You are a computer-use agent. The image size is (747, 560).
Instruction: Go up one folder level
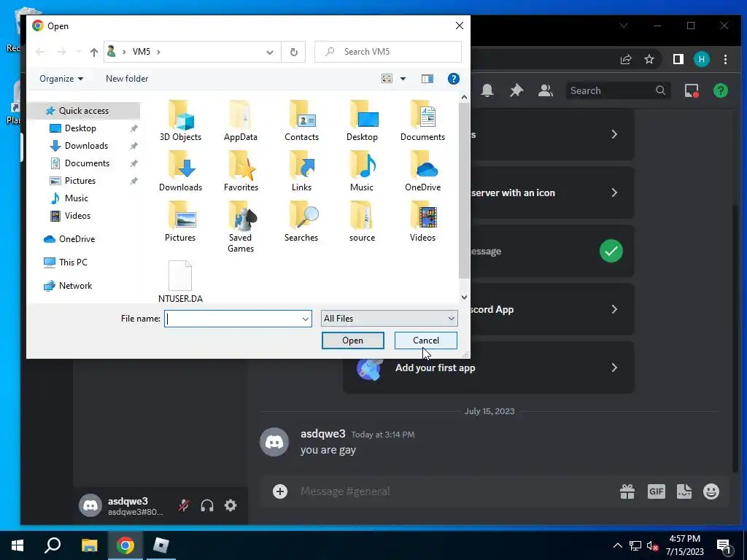[94, 52]
